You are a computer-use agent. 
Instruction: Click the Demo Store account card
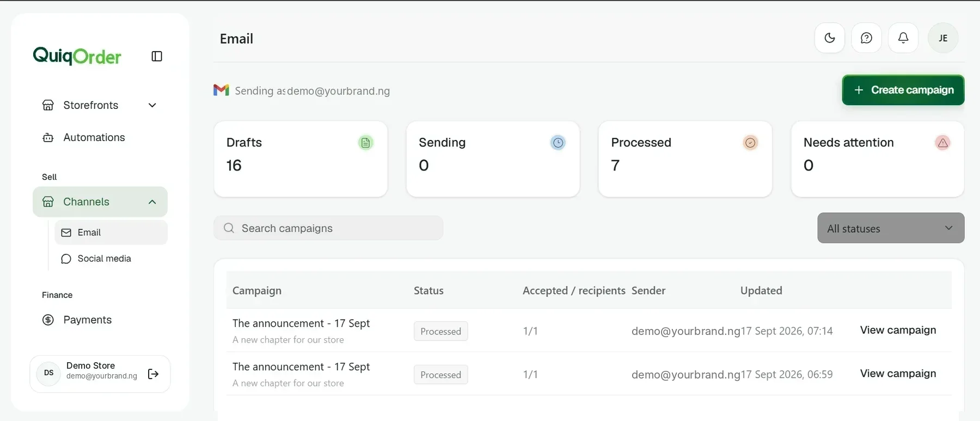(100, 374)
